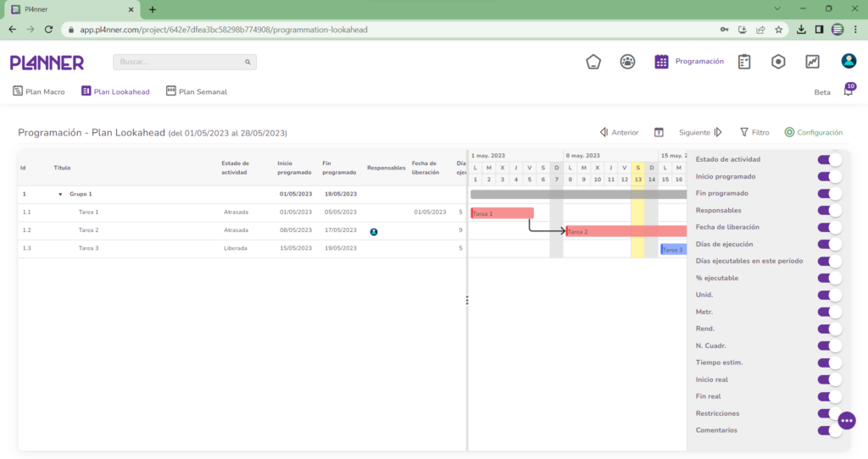This screenshot has height=459, width=868.
Task: Click the Programación calendar icon
Action: point(661,61)
